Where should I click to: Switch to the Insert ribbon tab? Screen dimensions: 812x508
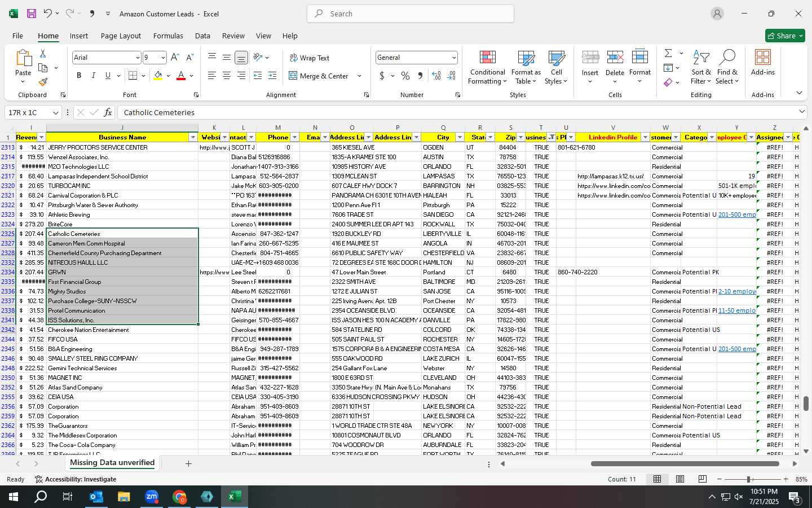pyautogui.click(x=79, y=36)
